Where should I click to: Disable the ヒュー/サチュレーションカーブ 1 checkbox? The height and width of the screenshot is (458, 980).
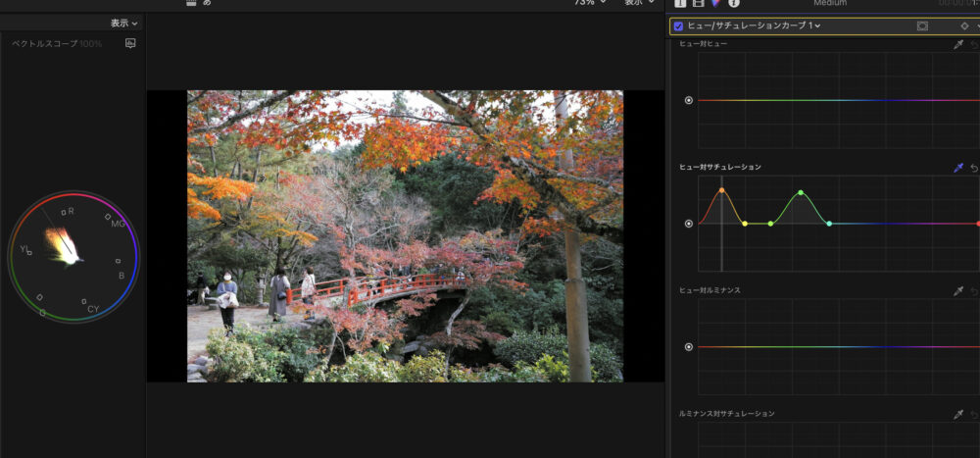click(679, 25)
